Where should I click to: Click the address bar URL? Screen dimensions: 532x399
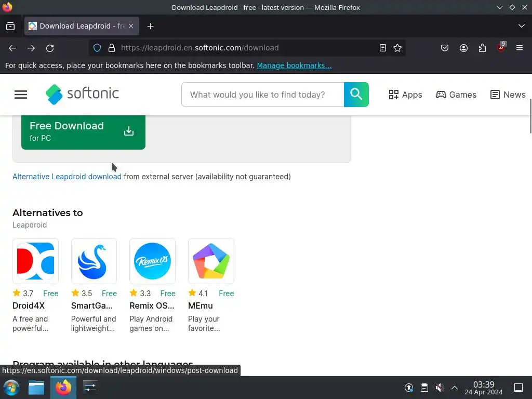coord(200,48)
